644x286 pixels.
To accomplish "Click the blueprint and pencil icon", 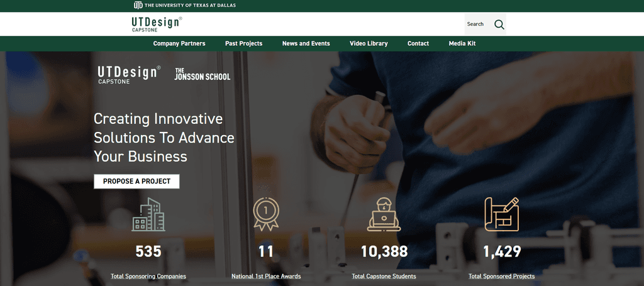I will (x=501, y=214).
